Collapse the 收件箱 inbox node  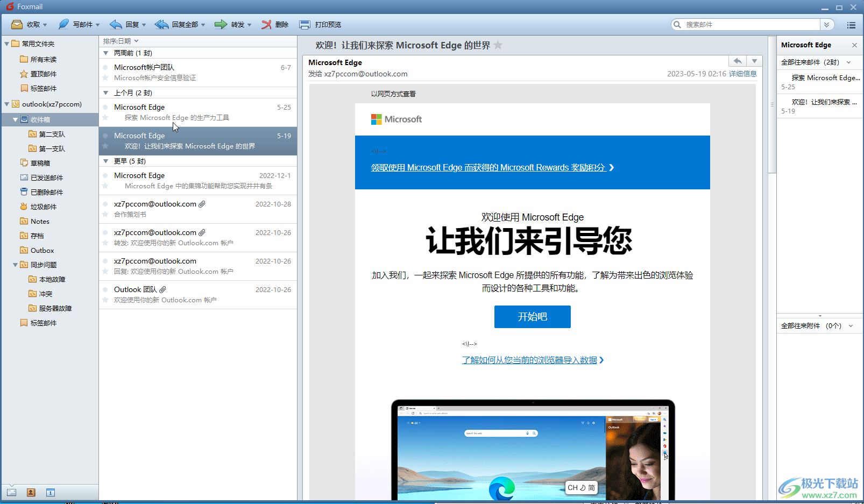(x=16, y=119)
